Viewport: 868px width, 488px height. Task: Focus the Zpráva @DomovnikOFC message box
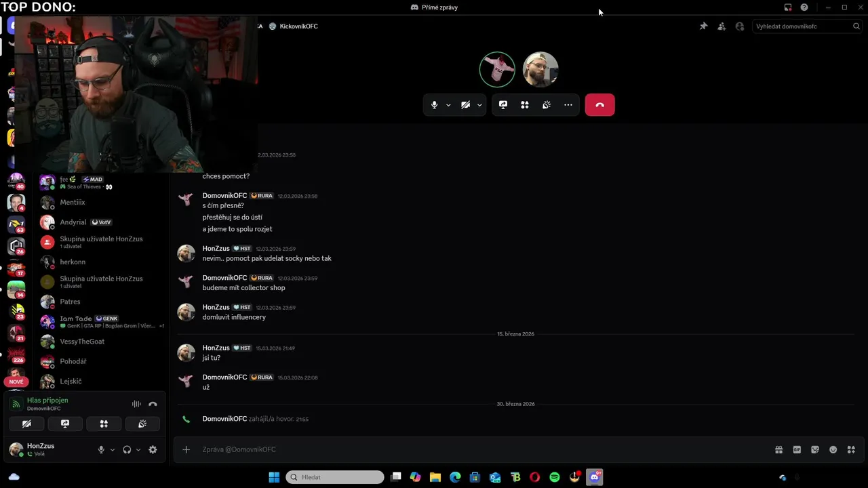pyautogui.click(x=485, y=449)
